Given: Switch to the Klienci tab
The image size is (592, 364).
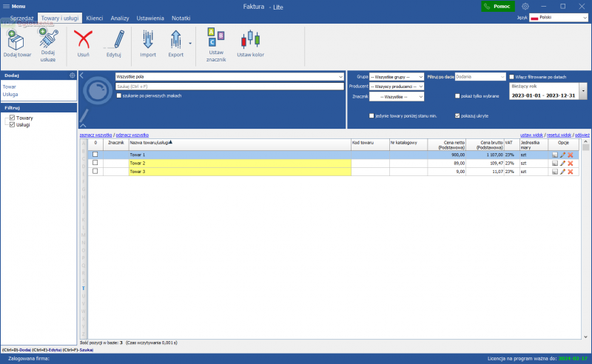Looking at the screenshot, I should point(95,17).
